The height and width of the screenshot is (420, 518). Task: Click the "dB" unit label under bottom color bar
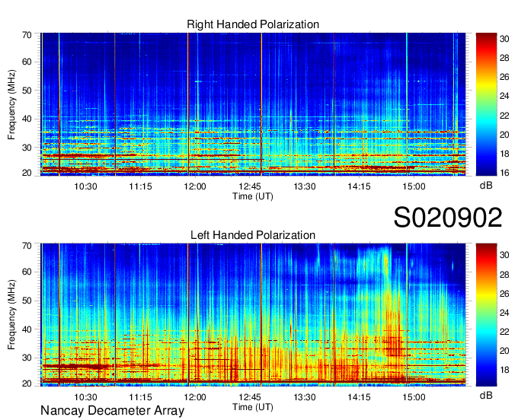pyautogui.click(x=486, y=395)
